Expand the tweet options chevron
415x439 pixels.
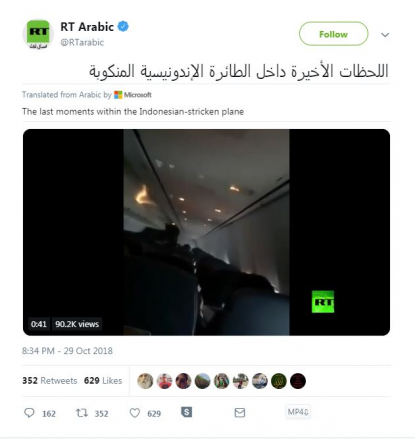click(385, 35)
